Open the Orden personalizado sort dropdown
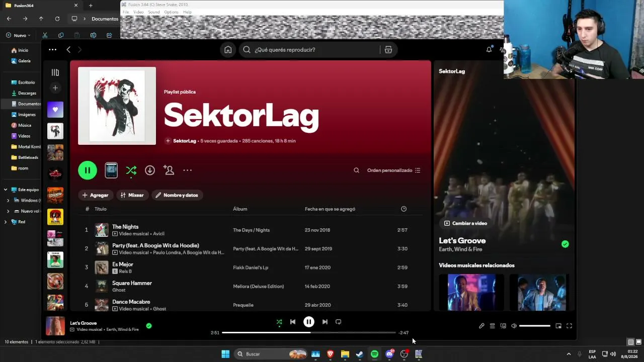 (x=393, y=170)
